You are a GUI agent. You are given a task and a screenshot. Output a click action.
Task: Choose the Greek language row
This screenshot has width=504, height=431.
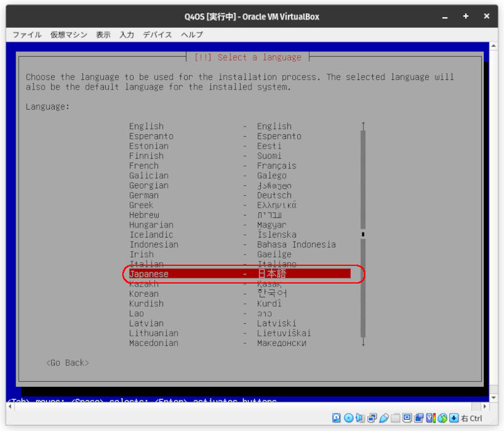coord(240,205)
